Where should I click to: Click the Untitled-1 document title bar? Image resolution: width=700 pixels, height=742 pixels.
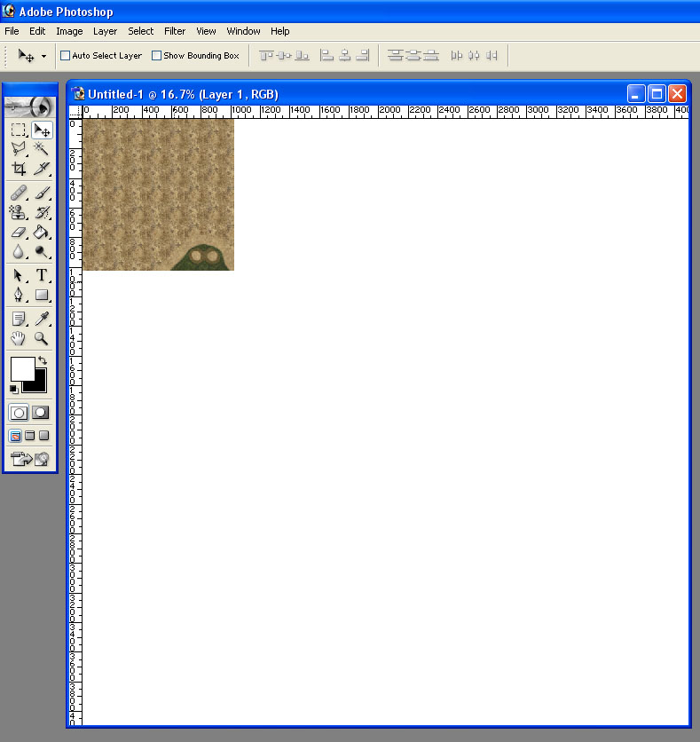click(x=355, y=93)
